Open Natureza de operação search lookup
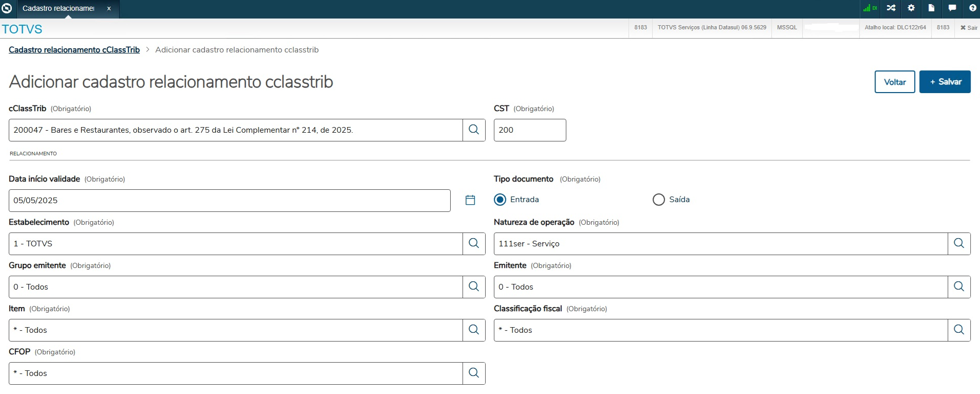The image size is (980, 394). pos(959,243)
